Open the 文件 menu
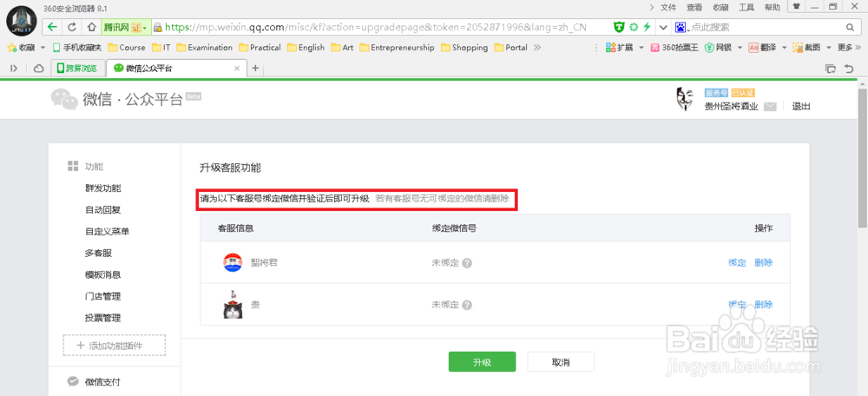 [668, 7]
